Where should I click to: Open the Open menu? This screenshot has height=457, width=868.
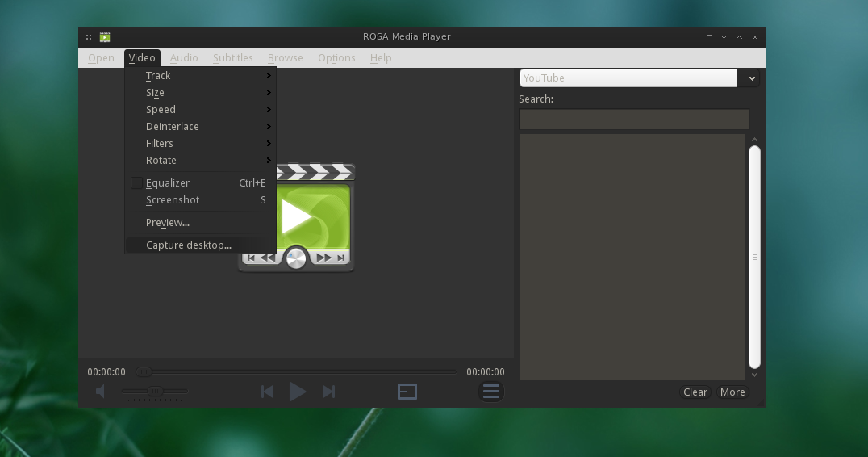pyautogui.click(x=102, y=57)
